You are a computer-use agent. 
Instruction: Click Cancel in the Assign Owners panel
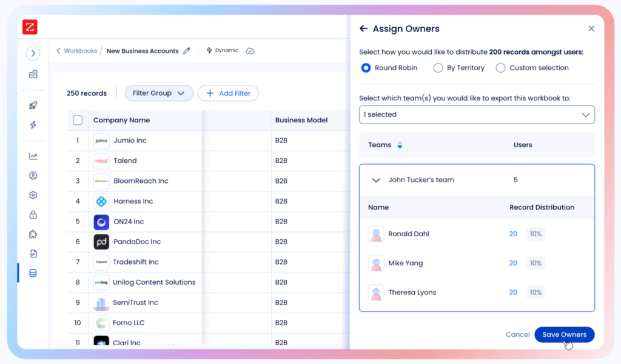[517, 334]
